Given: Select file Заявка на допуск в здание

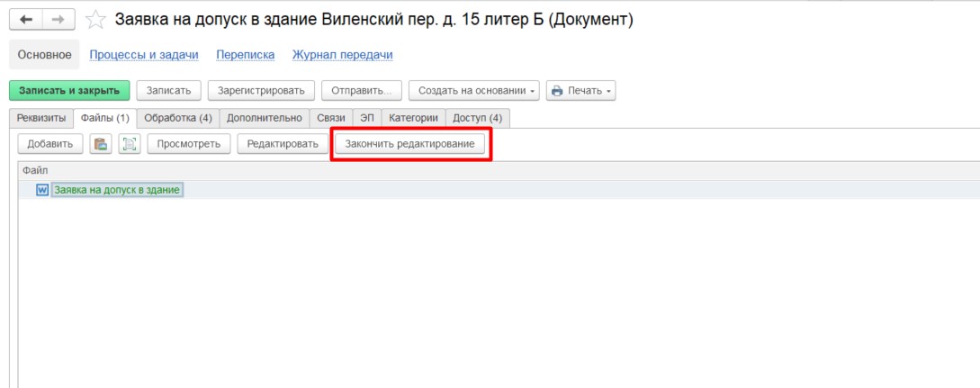Looking at the screenshot, I should [118, 190].
